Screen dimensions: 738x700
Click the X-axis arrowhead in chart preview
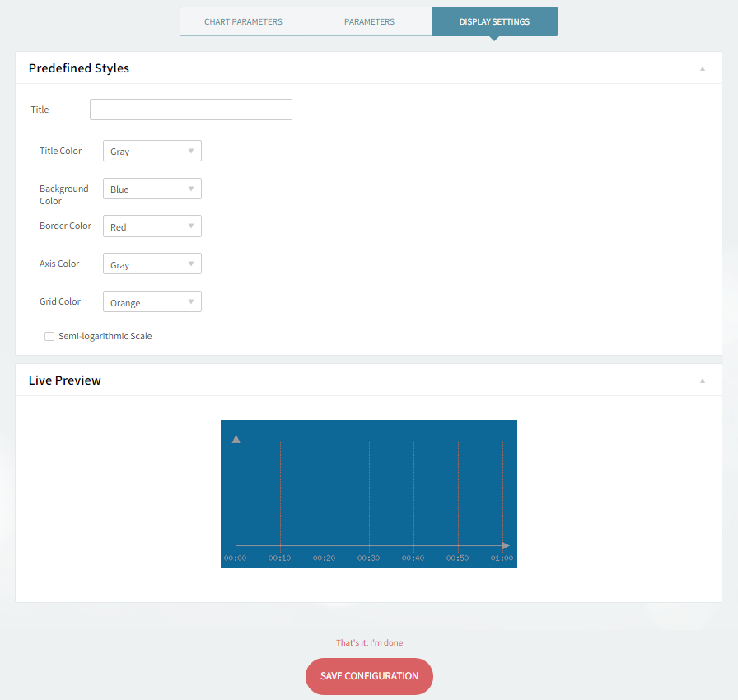[x=506, y=545]
